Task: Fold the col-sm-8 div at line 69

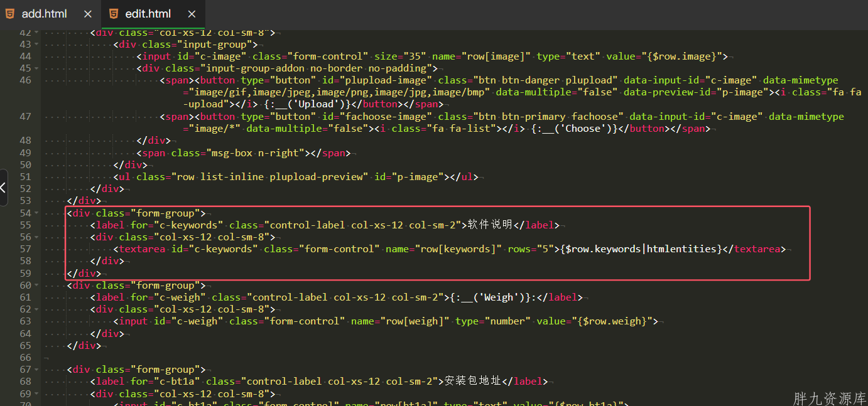Action: [x=36, y=394]
